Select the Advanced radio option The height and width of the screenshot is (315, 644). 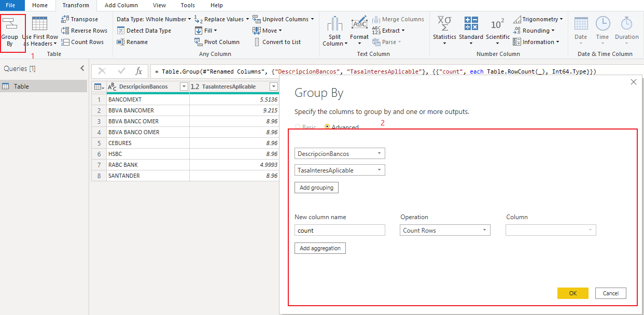coord(327,127)
